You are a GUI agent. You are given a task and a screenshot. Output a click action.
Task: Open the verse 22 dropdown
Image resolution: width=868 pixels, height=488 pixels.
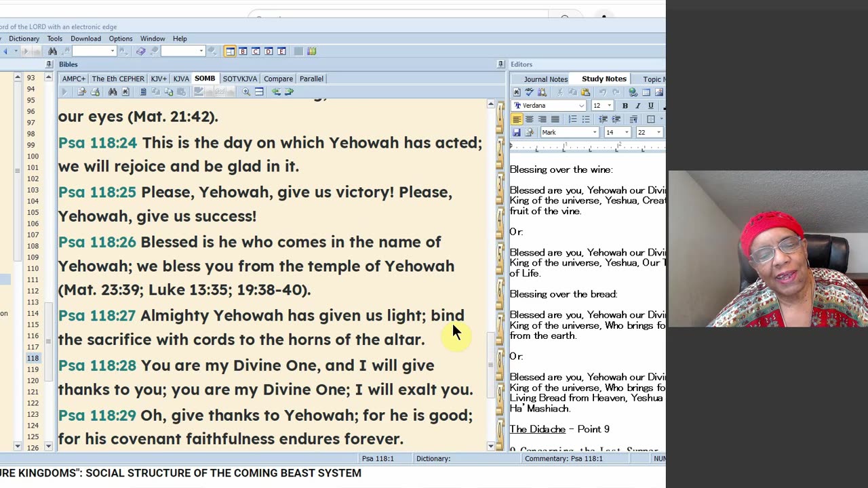tap(658, 132)
